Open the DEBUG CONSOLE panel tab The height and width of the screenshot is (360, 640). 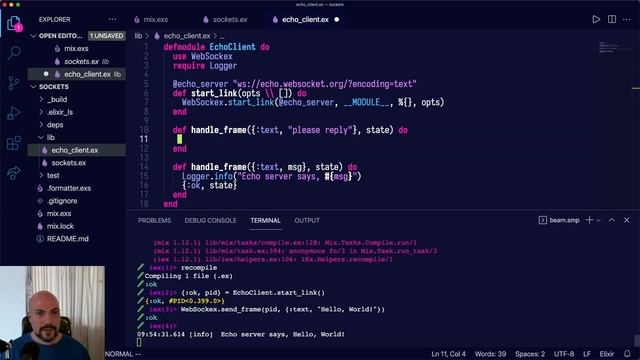(x=210, y=220)
